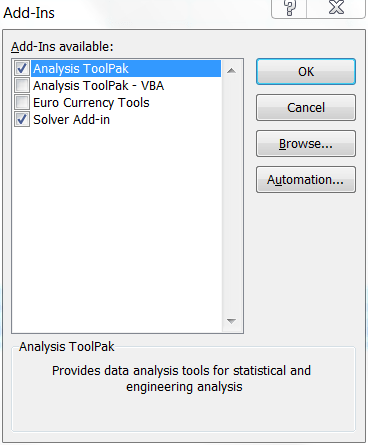
Task: Open the Browse... file dialog
Action: [306, 144]
